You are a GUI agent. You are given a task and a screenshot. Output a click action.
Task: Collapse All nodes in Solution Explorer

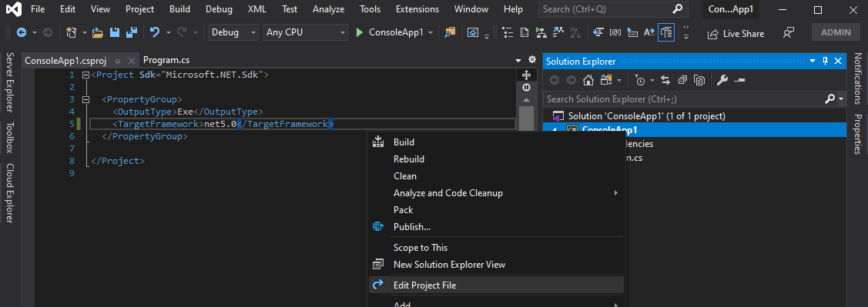coord(682,81)
